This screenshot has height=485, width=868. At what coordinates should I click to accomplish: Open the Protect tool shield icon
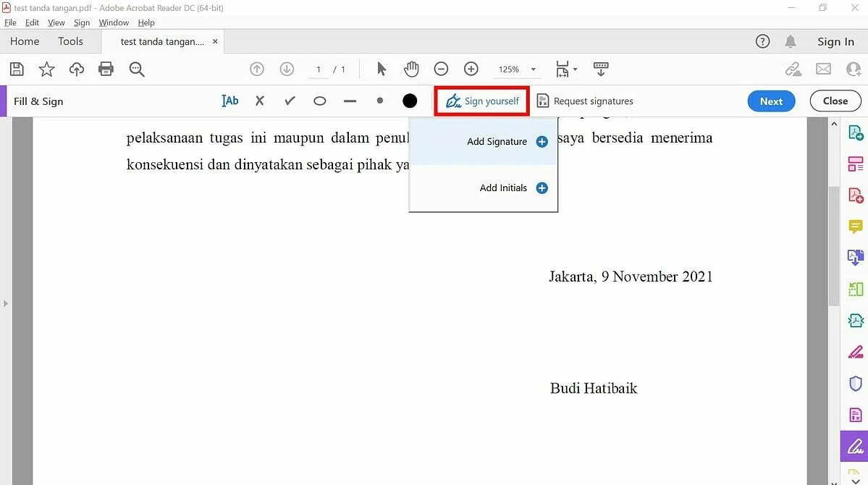pos(854,383)
